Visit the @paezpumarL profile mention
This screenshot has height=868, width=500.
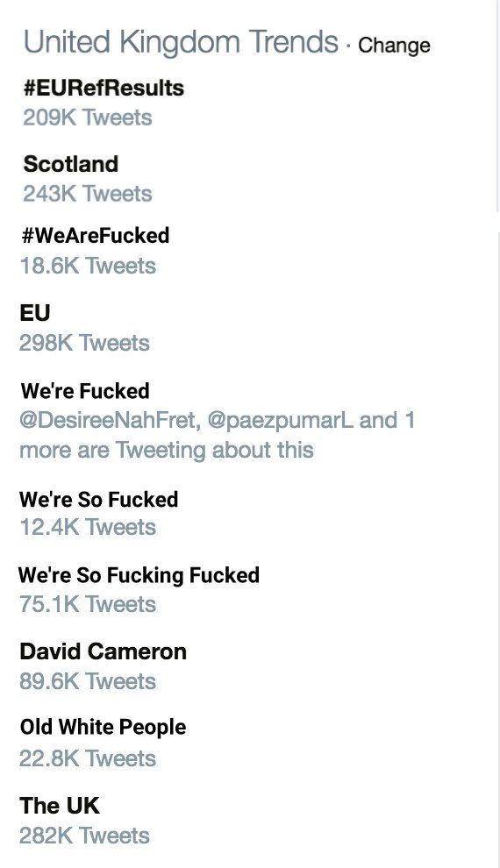coord(280,420)
